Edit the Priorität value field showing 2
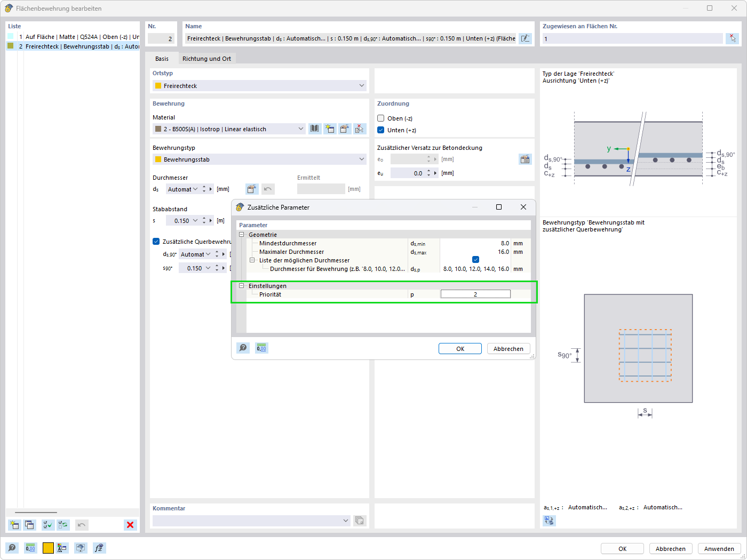The width and height of the screenshot is (747, 560). pos(475,294)
